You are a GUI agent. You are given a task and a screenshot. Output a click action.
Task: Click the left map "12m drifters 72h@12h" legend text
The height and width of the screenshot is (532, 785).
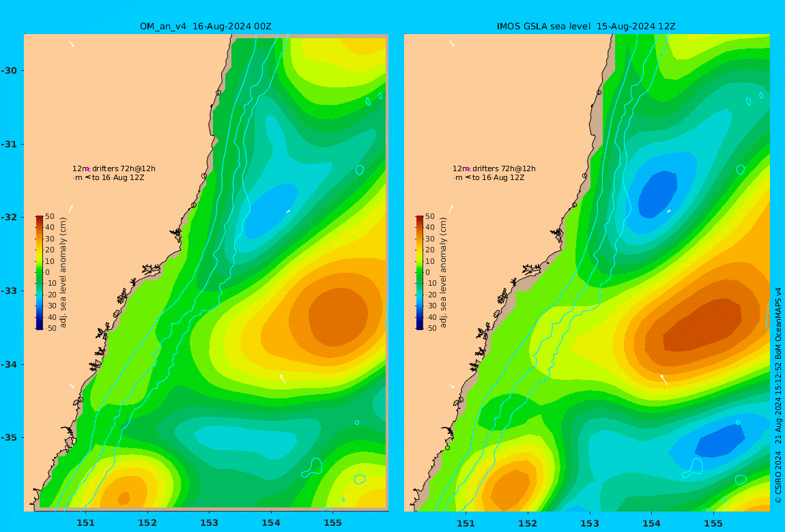coord(113,168)
